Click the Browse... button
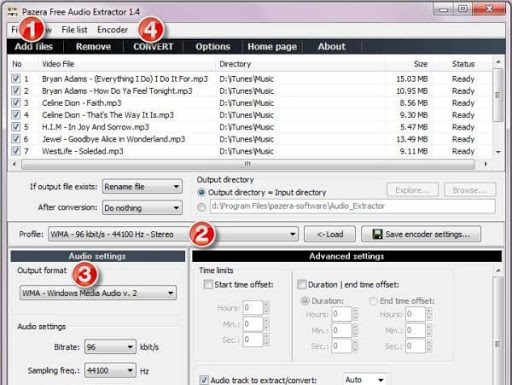512x385 pixels. (470, 190)
